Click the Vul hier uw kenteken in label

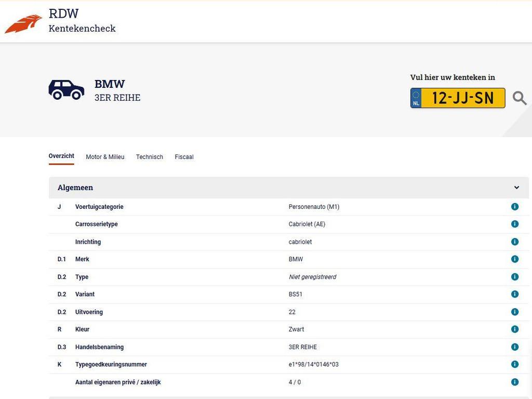click(x=453, y=77)
